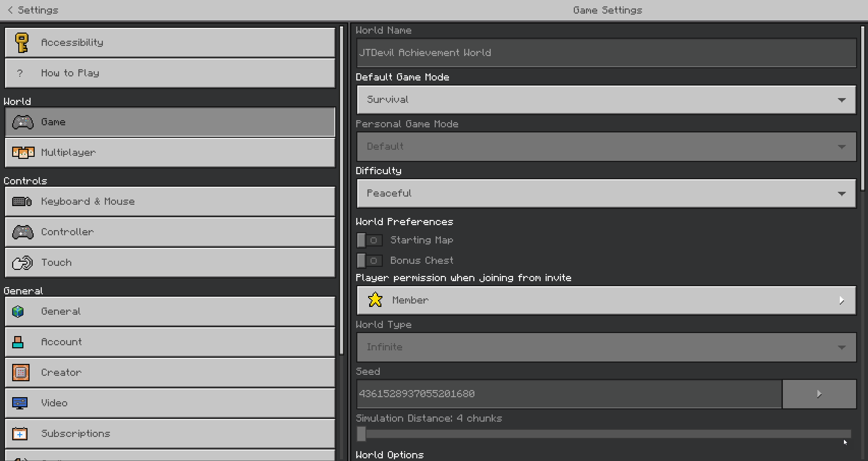Click the monitor icon beside Video
Screen dimensions: 868x461
click(20, 403)
